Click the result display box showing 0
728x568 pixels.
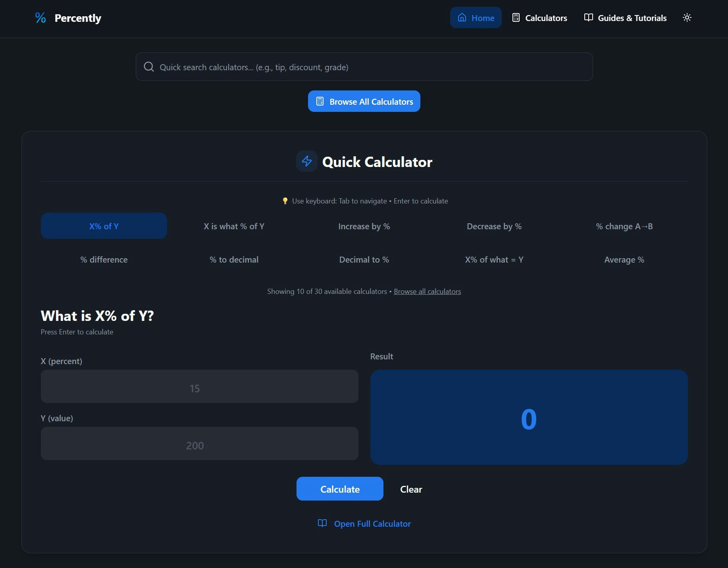[529, 417]
